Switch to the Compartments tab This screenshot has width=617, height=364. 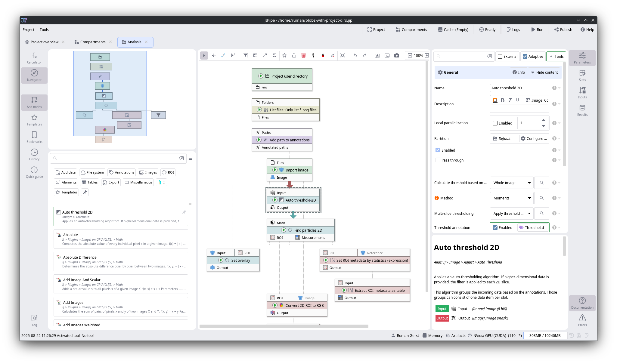click(x=93, y=42)
